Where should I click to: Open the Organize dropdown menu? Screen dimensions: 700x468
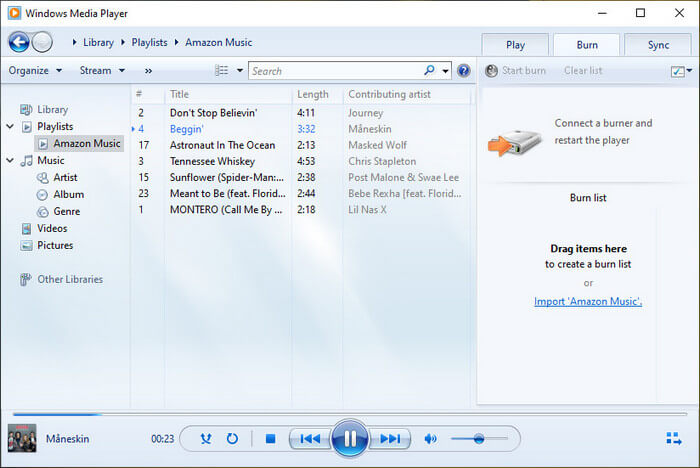click(35, 71)
